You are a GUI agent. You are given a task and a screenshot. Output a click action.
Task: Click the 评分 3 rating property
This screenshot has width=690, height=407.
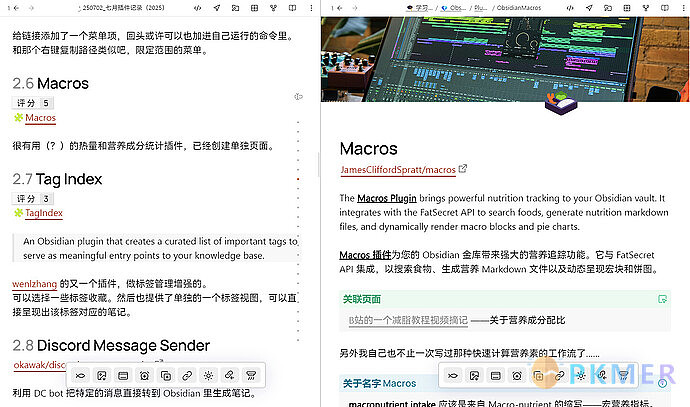pos(33,199)
